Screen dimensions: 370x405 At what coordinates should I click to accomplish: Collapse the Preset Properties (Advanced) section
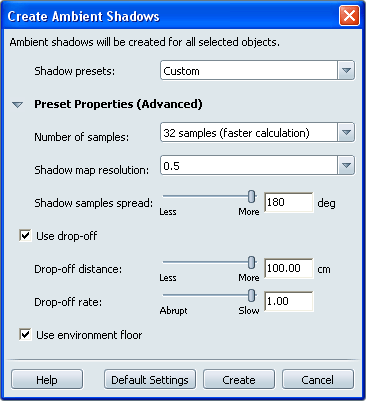(x=17, y=105)
